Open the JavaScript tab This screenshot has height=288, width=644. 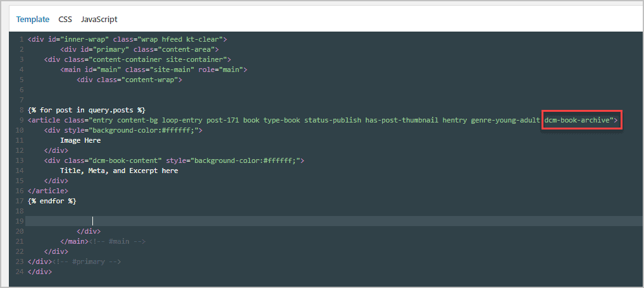[99, 20]
